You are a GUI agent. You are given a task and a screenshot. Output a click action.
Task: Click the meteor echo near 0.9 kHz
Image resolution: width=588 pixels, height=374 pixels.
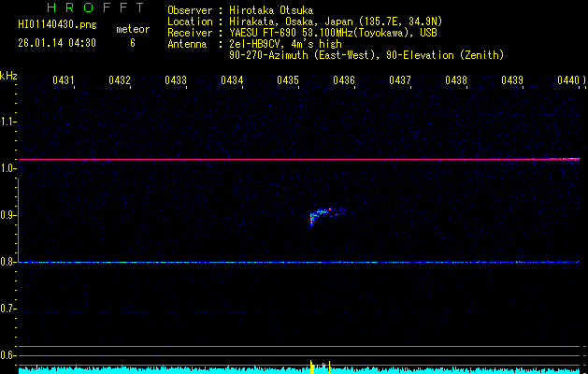(323, 215)
